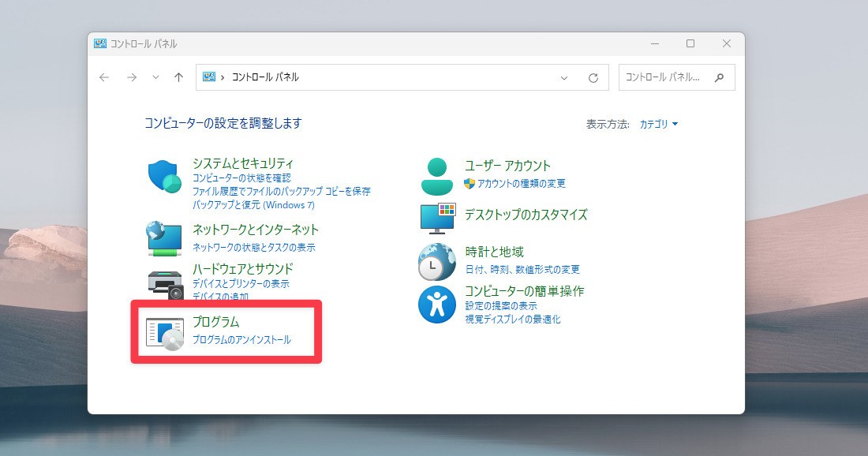The image size is (868, 456).
Task: Click the User Accounts person icon
Action: pos(437,176)
